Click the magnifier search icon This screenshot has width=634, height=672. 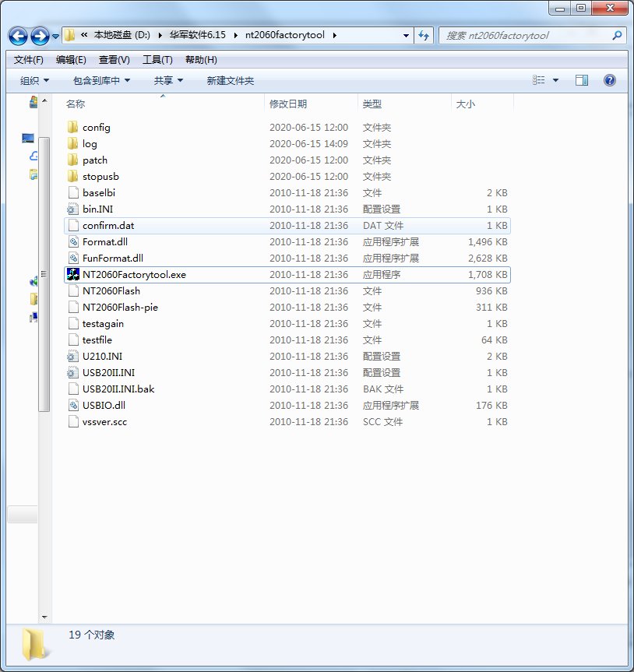(x=618, y=36)
